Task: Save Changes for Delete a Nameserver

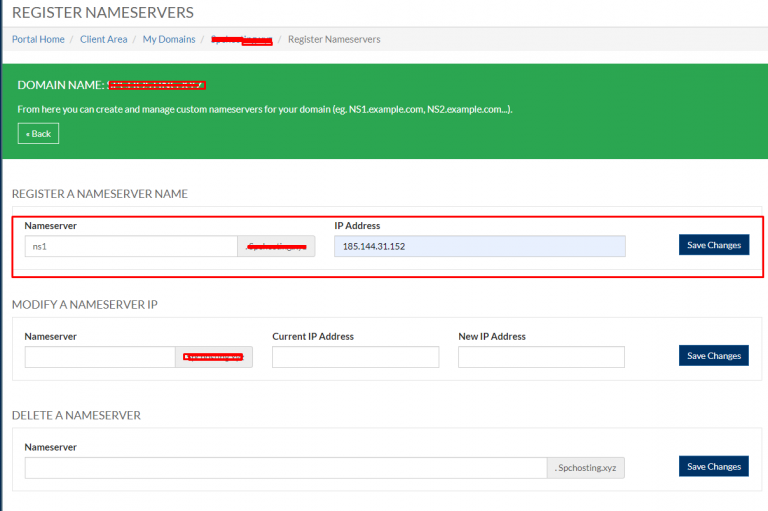Action: coord(714,466)
